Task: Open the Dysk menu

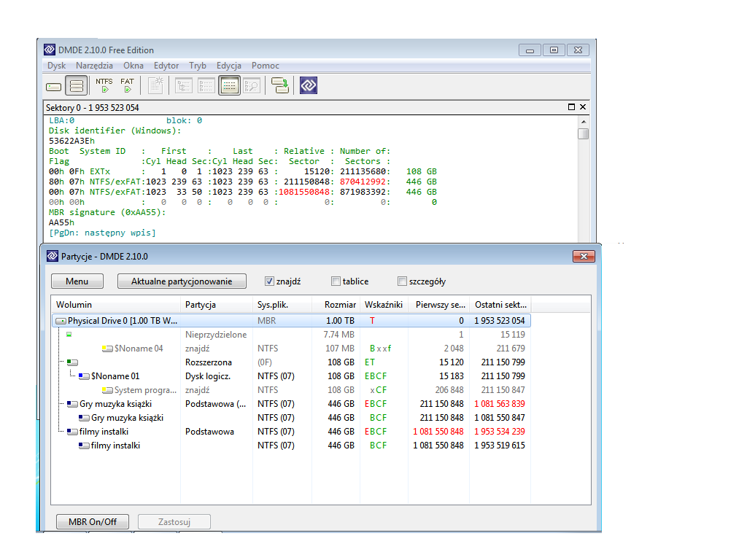Action: pos(56,66)
